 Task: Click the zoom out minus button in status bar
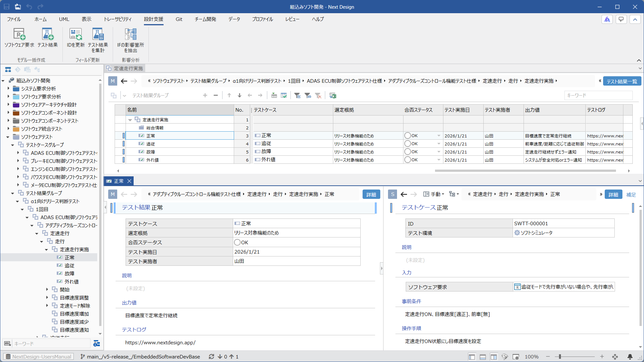(x=548, y=357)
